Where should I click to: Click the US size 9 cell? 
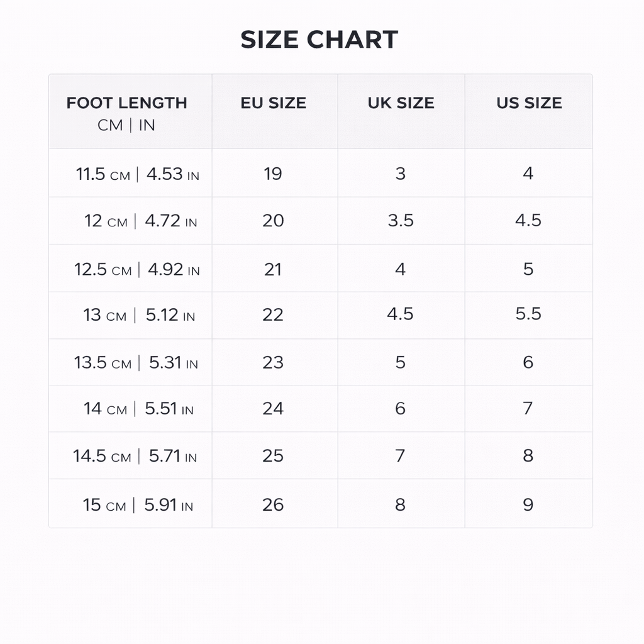[528, 504]
